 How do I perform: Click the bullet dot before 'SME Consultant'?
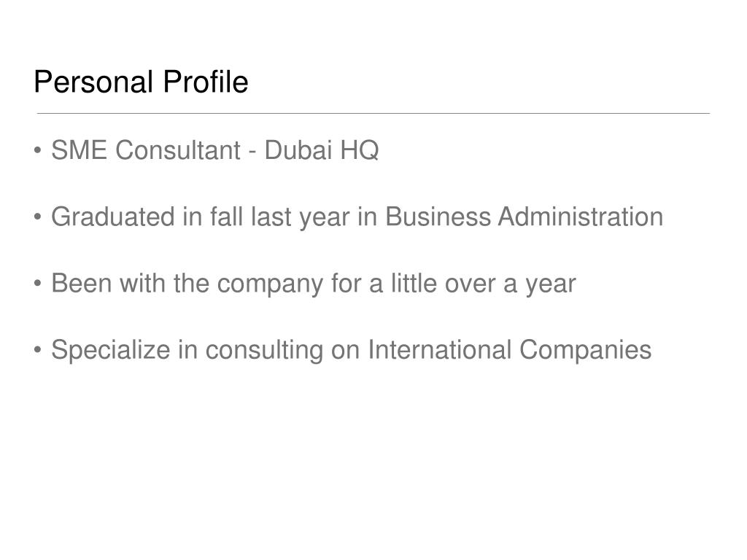(38, 150)
